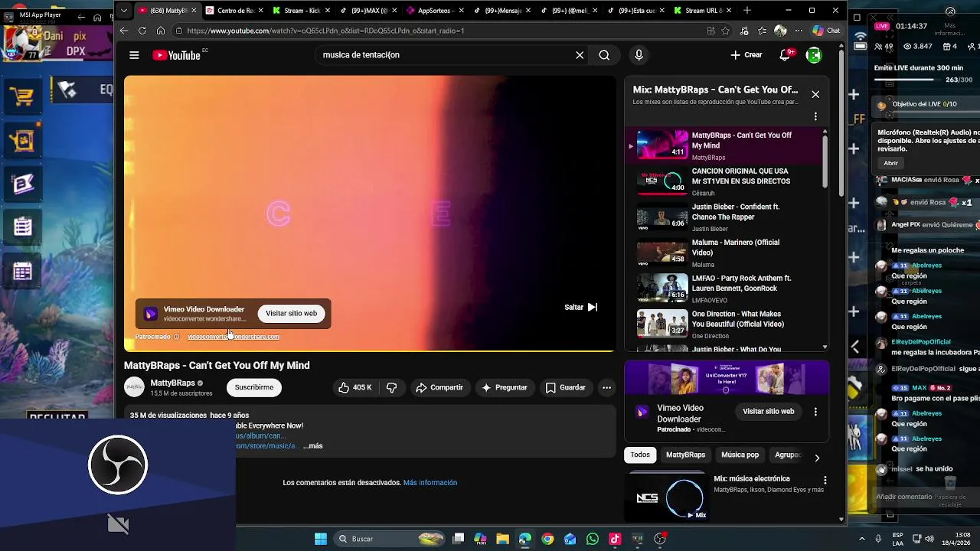Open the Más información comments link

(430, 483)
